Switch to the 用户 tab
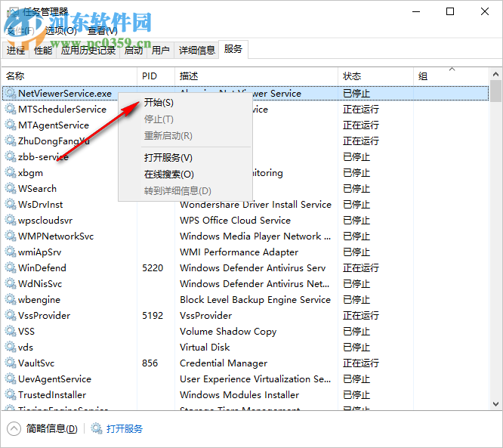 click(x=160, y=51)
